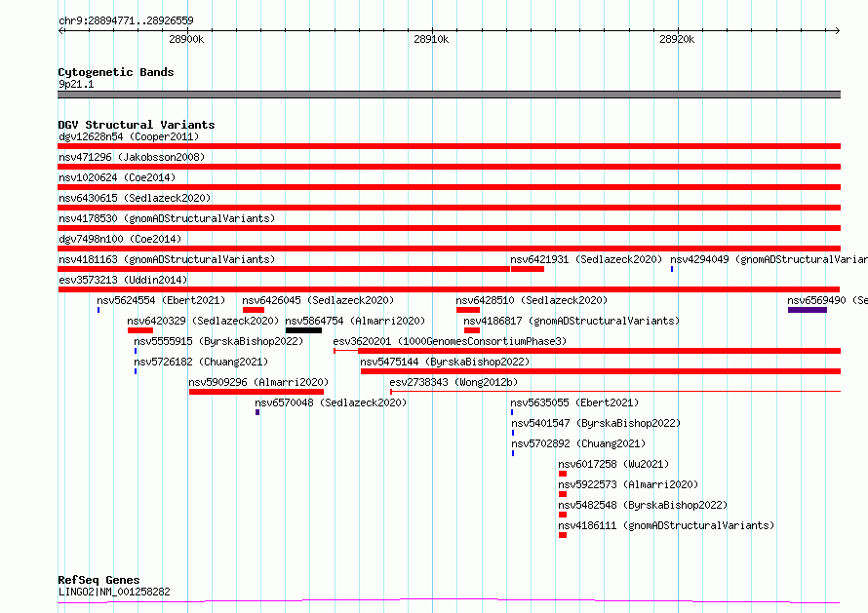This screenshot has width=868, height=613.
Task: Click the red bar under nsv5909296
Action: 256,392
